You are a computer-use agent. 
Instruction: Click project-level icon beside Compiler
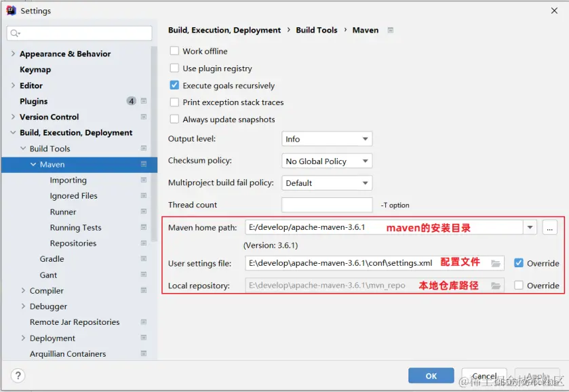point(144,290)
